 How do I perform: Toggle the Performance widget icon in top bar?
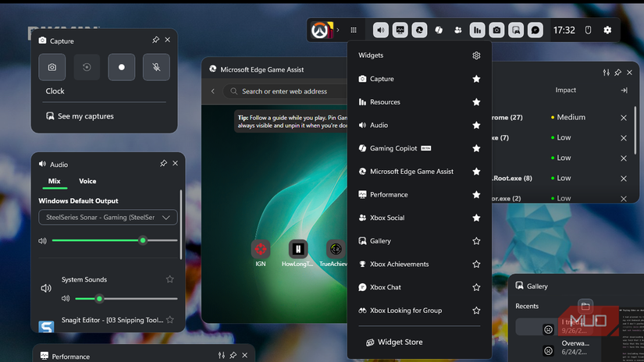click(400, 30)
